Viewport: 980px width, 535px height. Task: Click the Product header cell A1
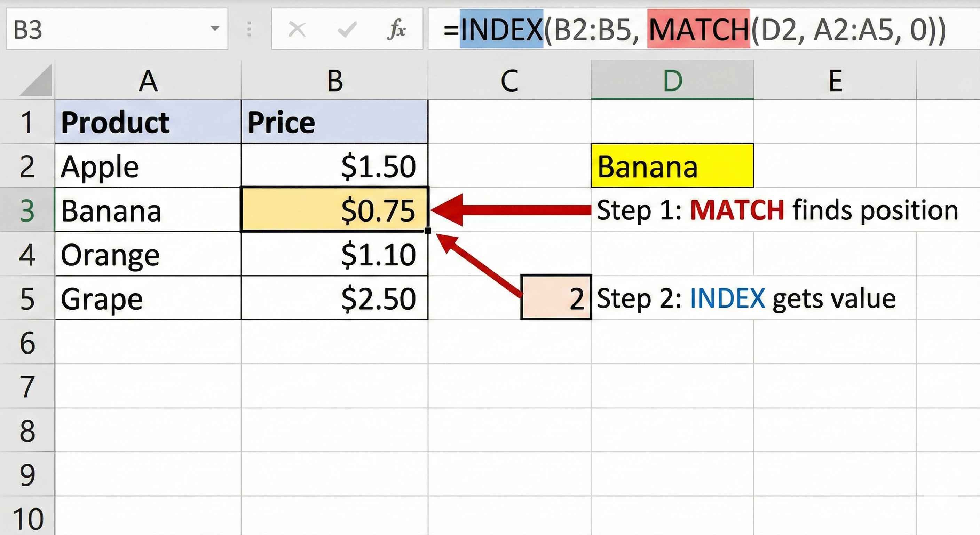pos(148,122)
